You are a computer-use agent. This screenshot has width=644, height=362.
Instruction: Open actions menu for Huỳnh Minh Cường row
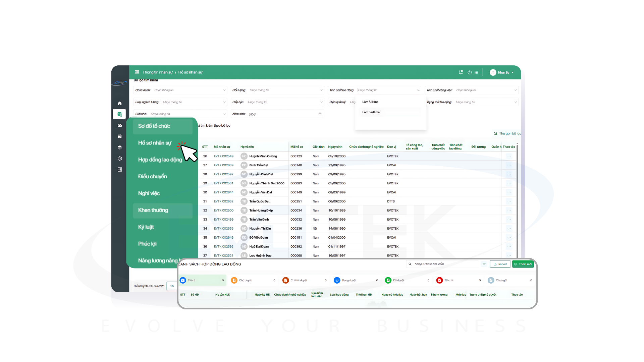click(x=509, y=156)
